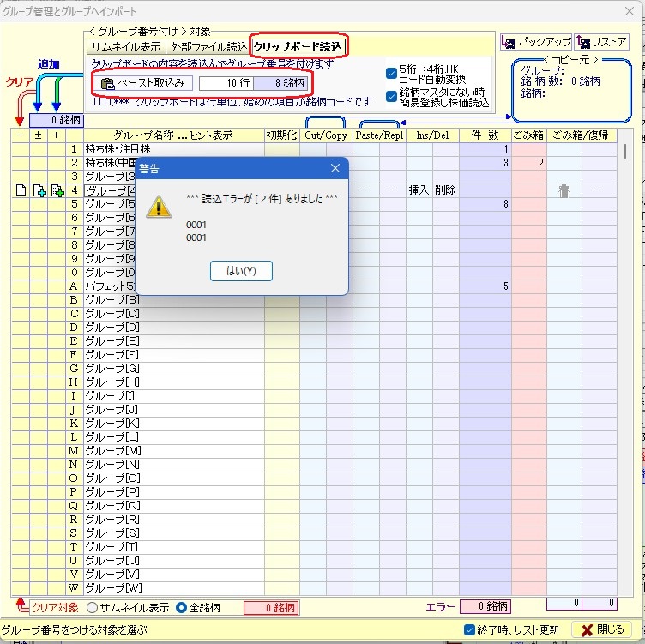This screenshot has height=644, width=645.
Task: Toggle the 銘柄マスタにない時 簡易登録 checkbox
Action: [x=392, y=96]
